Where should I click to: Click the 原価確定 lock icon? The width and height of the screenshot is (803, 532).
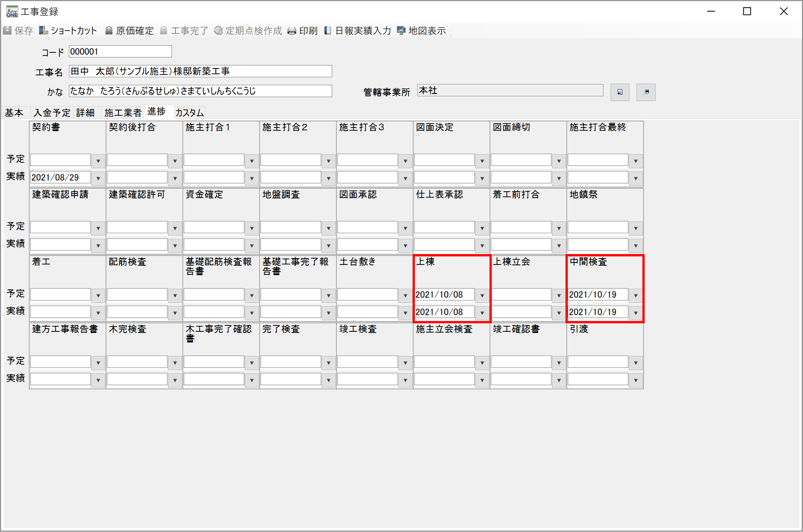pyautogui.click(x=109, y=31)
